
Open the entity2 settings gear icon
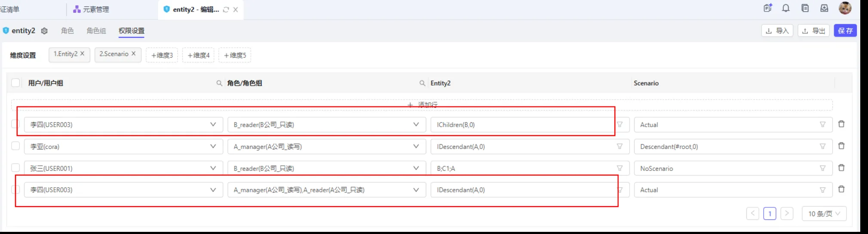(x=44, y=31)
